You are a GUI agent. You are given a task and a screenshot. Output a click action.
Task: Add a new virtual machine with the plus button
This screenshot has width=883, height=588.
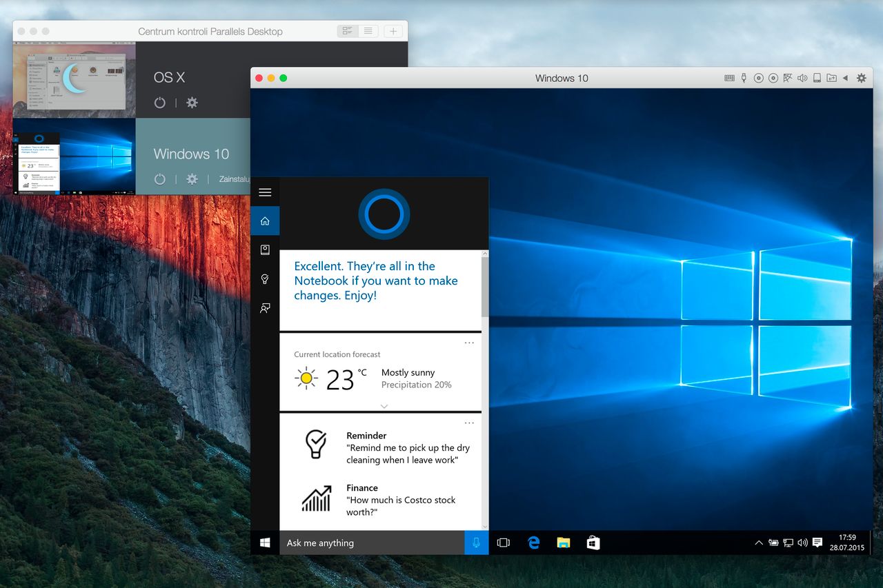pos(393,31)
